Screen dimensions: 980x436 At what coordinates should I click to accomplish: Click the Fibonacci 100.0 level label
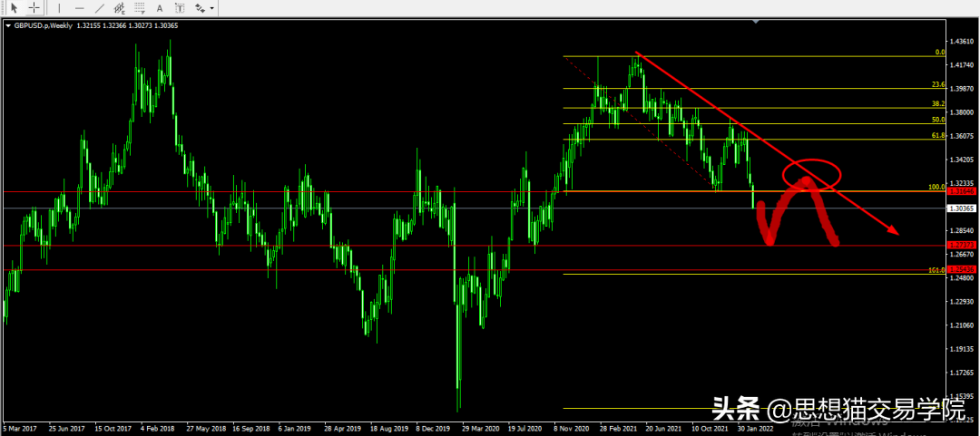[x=936, y=187]
